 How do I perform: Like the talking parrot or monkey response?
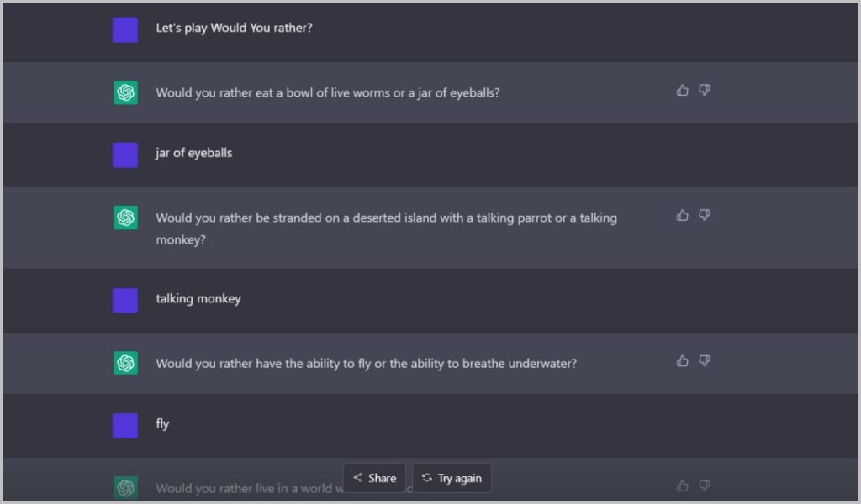tap(683, 215)
